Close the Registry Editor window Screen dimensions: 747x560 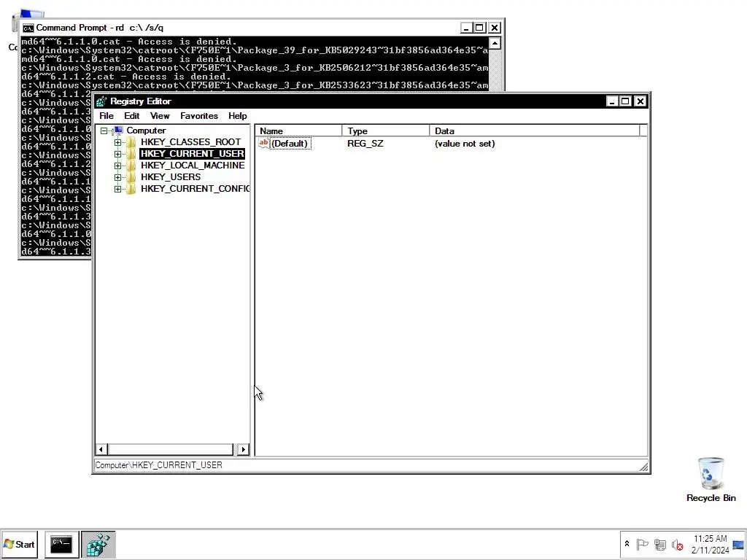(640, 101)
